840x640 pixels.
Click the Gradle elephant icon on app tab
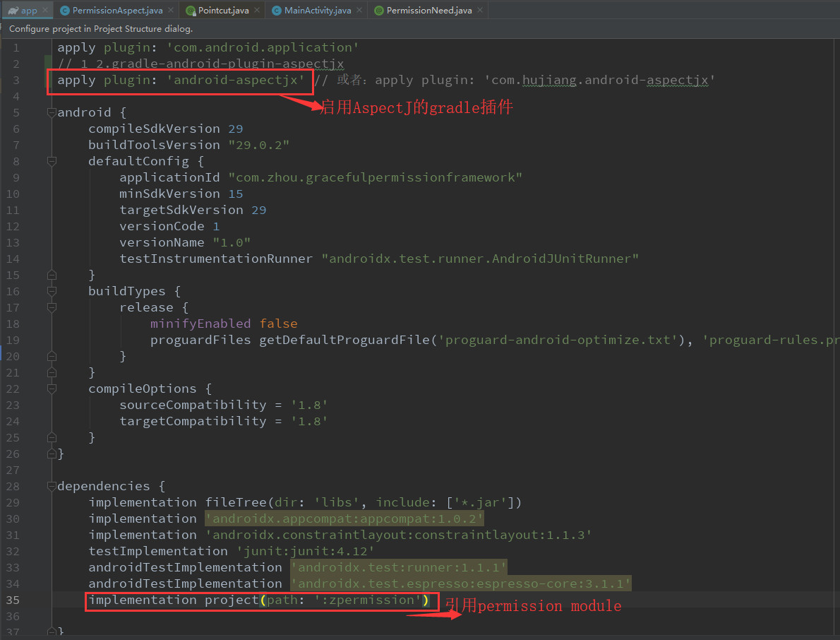[13, 10]
